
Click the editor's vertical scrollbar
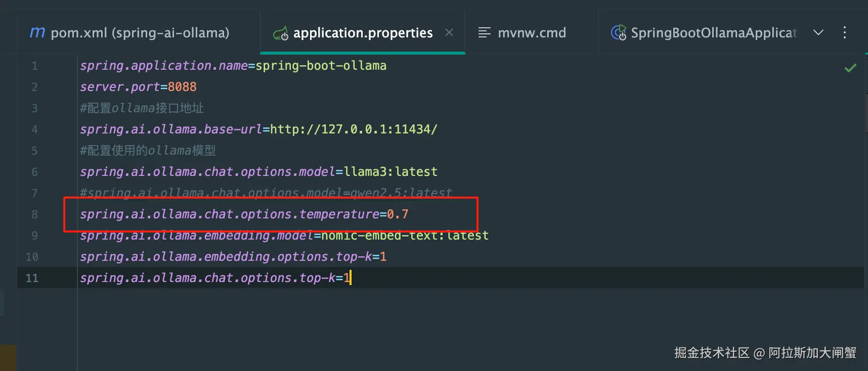[865, 116]
